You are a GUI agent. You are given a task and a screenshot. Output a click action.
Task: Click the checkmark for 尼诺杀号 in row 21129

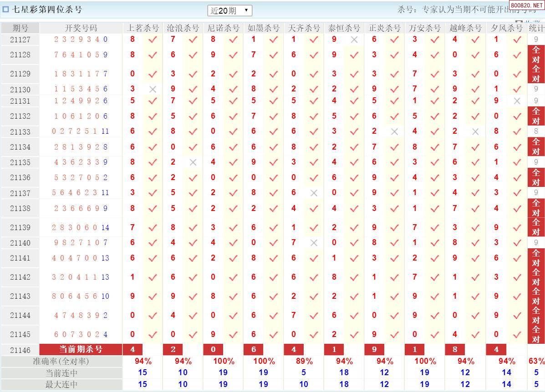pyautogui.click(x=233, y=74)
